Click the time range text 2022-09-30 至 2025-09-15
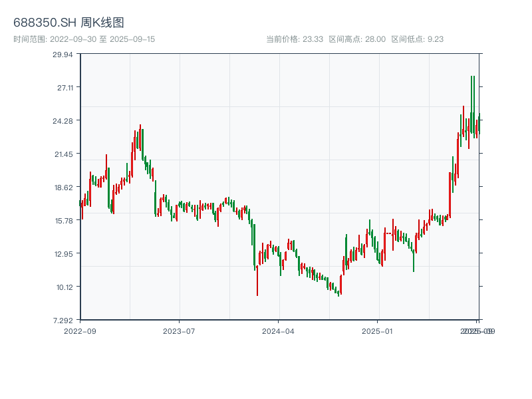532x399 pixels. (x=84, y=39)
